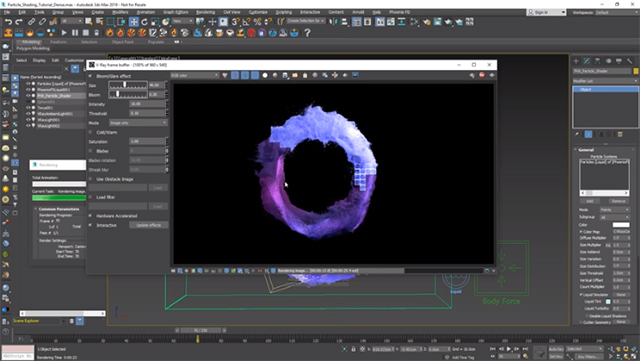The height and width of the screenshot is (361, 640).
Task: Select the Select and Move tool
Action: pyautogui.click(x=133, y=22)
